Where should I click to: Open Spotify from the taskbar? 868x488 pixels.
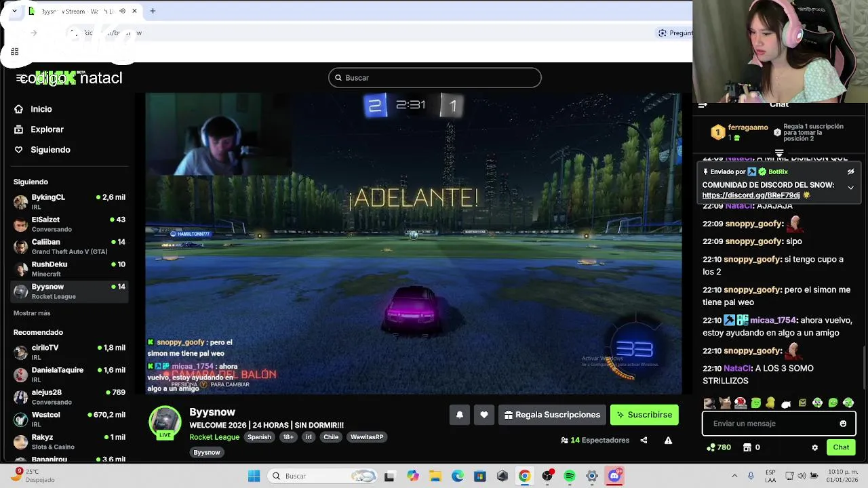tap(569, 476)
